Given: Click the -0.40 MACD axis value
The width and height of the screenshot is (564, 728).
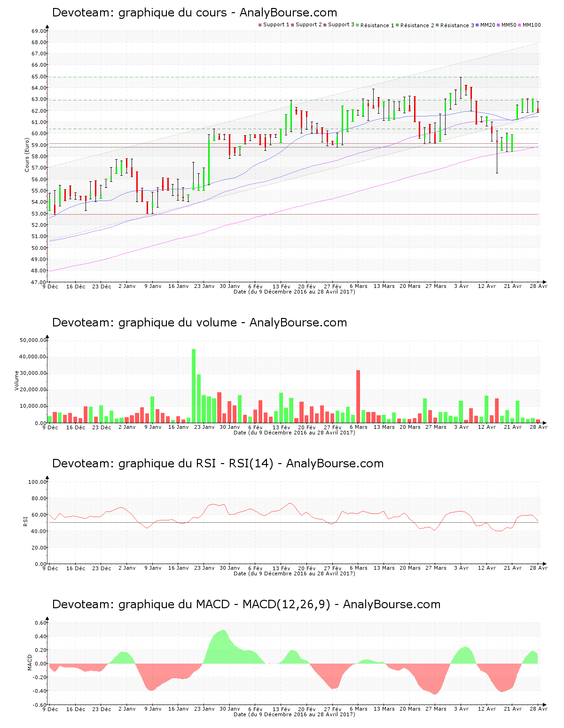Looking at the screenshot, I should pos(39,691).
